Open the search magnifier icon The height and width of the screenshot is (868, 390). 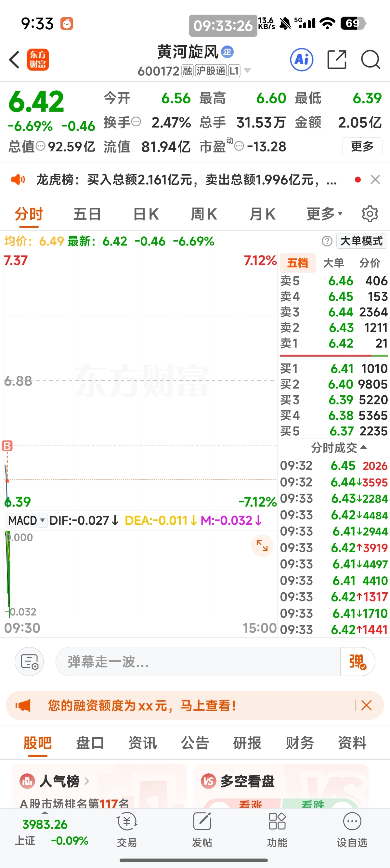click(x=370, y=59)
